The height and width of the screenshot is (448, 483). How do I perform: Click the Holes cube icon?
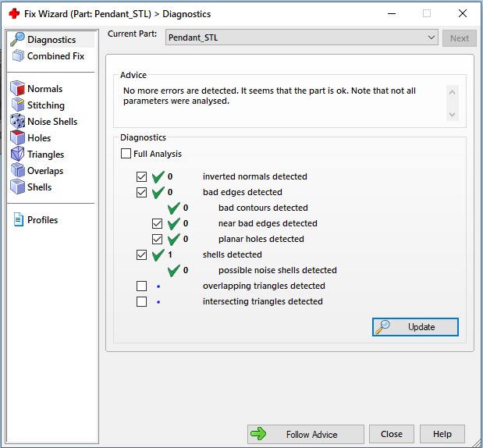pyautogui.click(x=18, y=137)
